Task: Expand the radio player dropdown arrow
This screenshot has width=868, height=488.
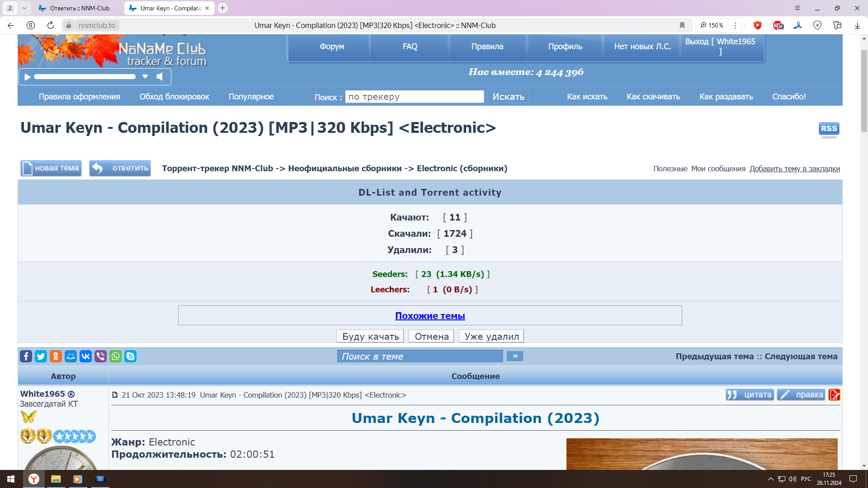Action: (x=145, y=77)
